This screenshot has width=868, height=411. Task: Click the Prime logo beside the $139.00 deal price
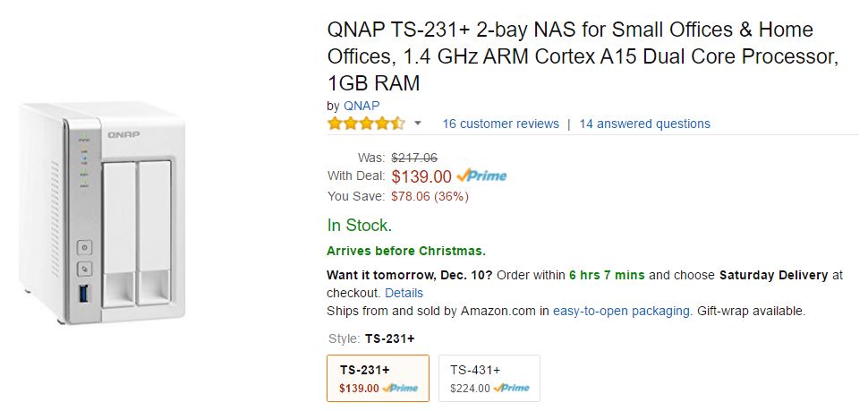coord(481,176)
